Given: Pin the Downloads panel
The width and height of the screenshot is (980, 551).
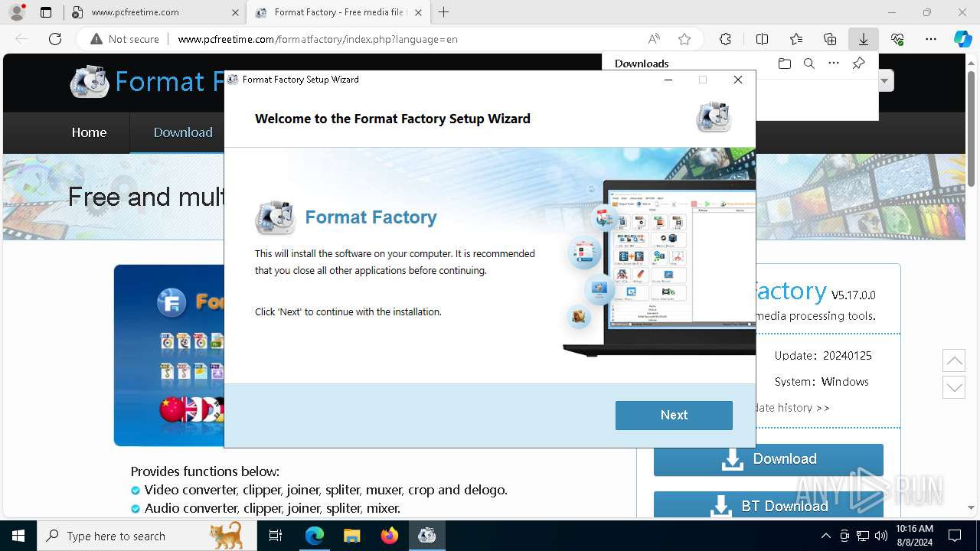Looking at the screenshot, I should pos(859,64).
